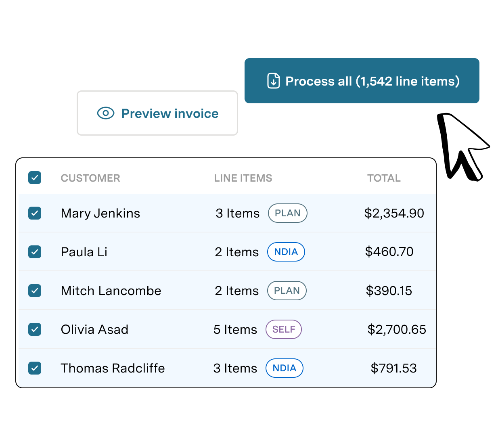
Task: Select the PLAN tag on Mitch Lancombe's row
Action: tap(287, 291)
